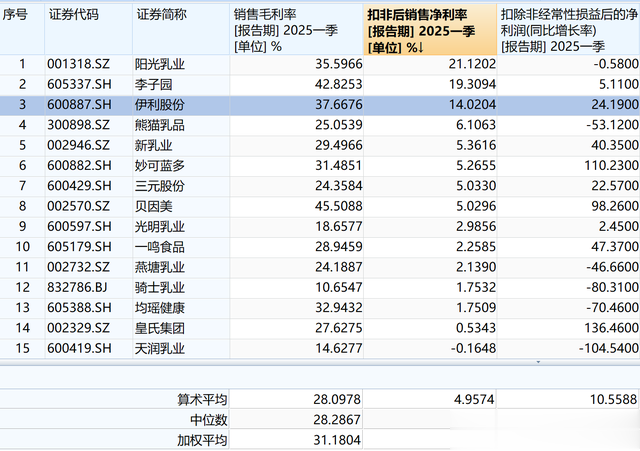Click growth rate value -104.5400
Image resolution: width=640 pixels, height=451 pixels.
point(609,349)
